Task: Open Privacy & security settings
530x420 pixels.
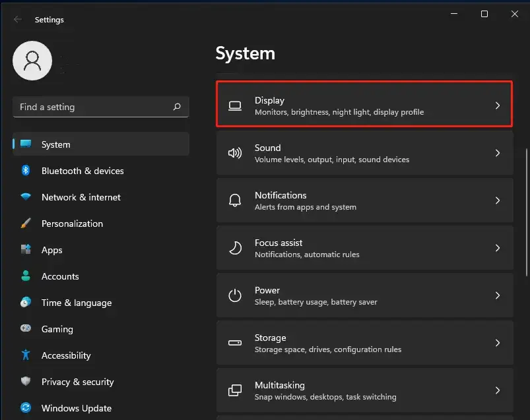Action: coord(77,382)
